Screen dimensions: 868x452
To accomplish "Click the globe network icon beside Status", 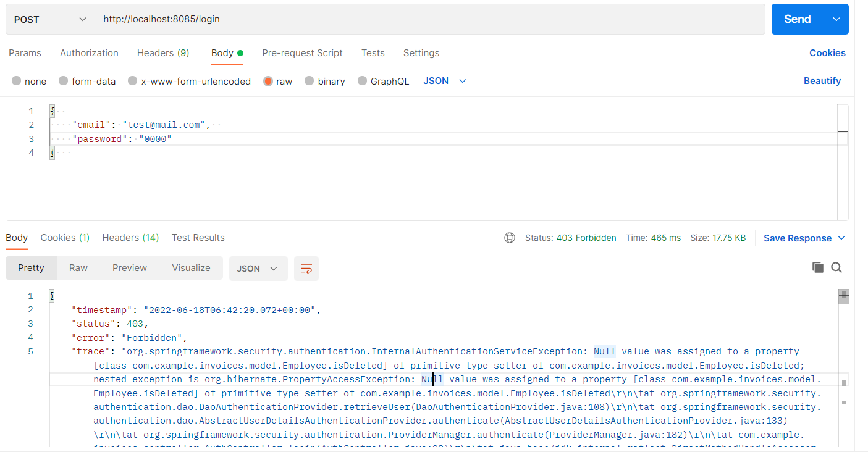I will point(510,238).
